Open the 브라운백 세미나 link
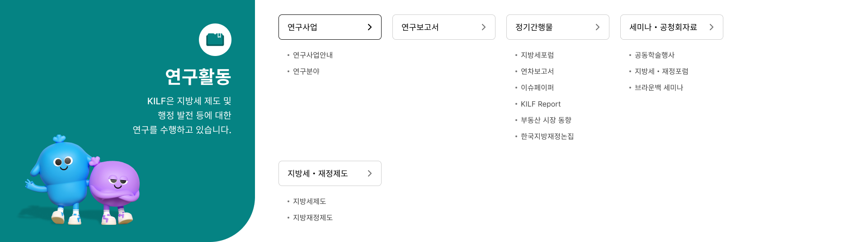 click(659, 88)
